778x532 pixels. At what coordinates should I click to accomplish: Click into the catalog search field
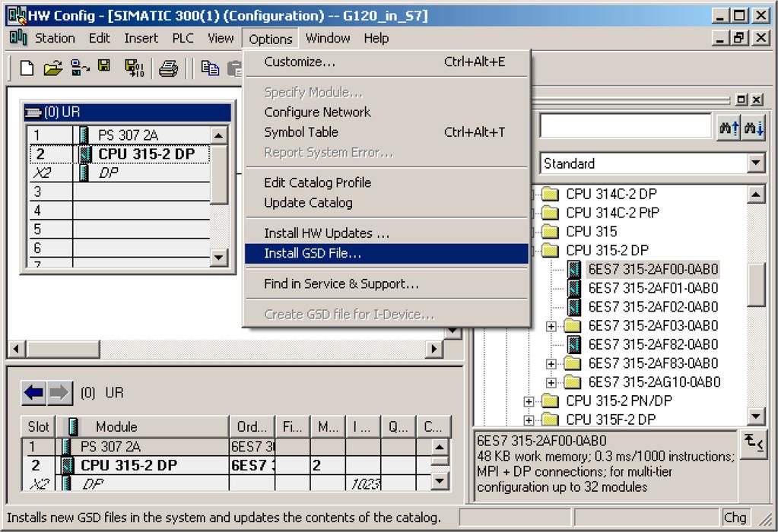(626, 127)
